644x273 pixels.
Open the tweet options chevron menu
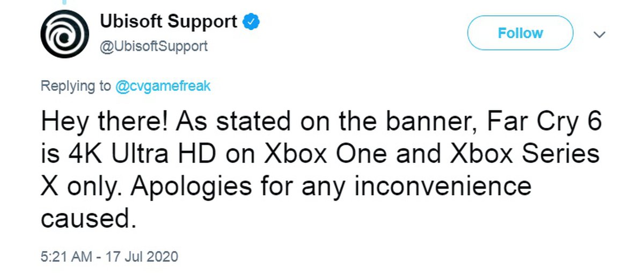pos(599,35)
